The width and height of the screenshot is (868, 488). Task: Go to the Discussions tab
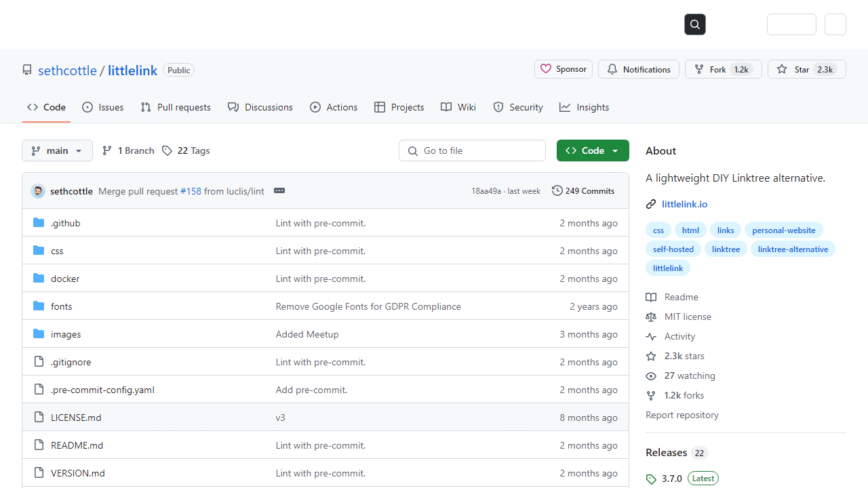[x=260, y=107]
